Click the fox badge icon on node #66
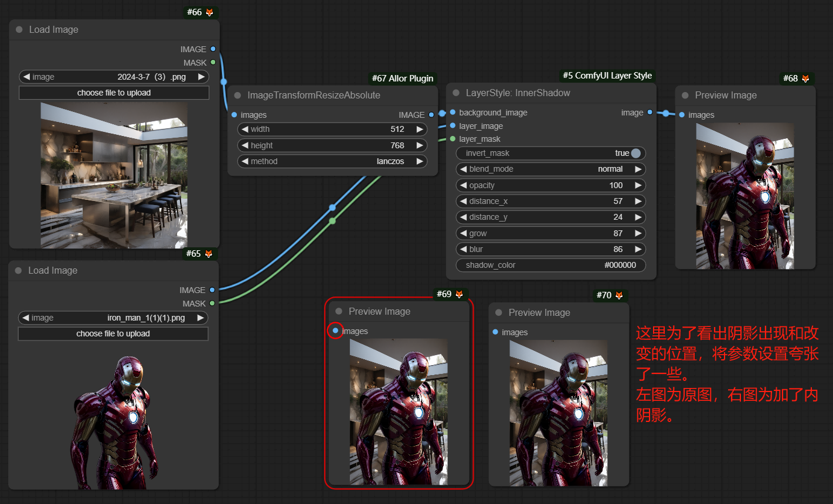Viewport: 833px width, 504px height. pos(209,12)
